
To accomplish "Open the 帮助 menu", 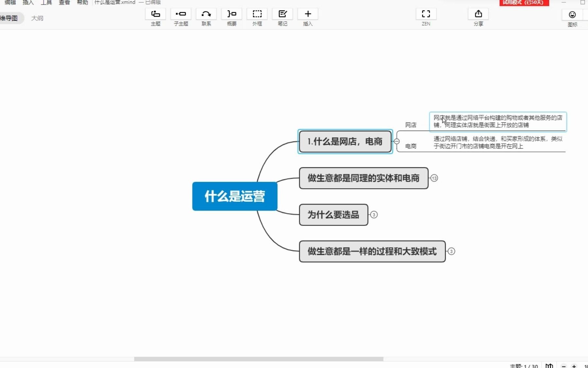I will [x=82, y=2].
